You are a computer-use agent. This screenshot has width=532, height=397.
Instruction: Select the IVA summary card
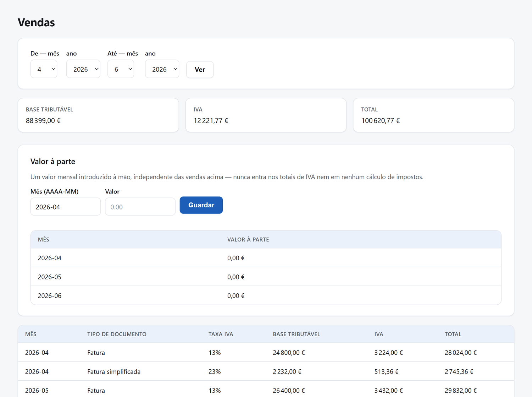pyautogui.click(x=266, y=115)
